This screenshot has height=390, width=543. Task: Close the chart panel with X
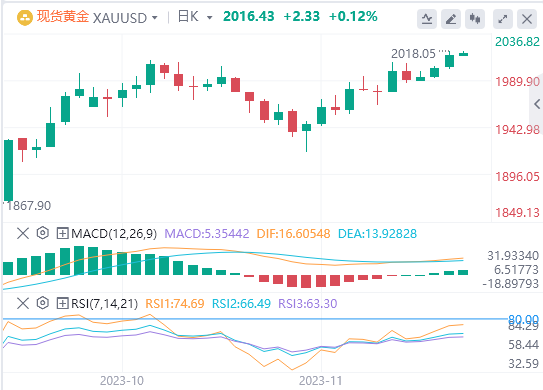(527, 19)
